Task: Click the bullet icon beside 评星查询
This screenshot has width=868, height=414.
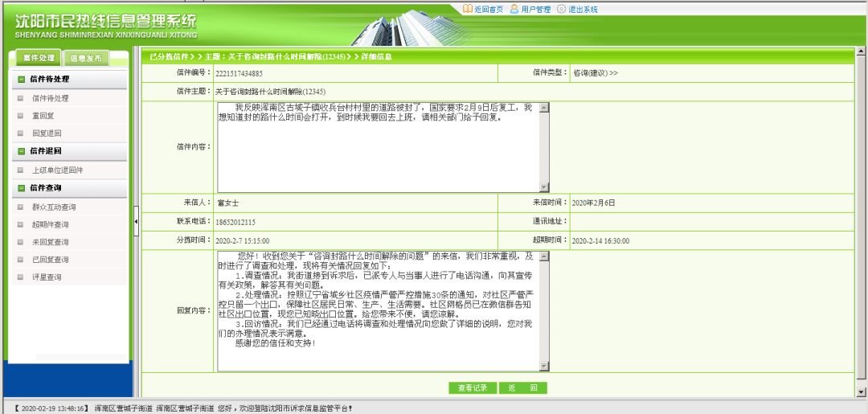Action: click(x=20, y=277)
